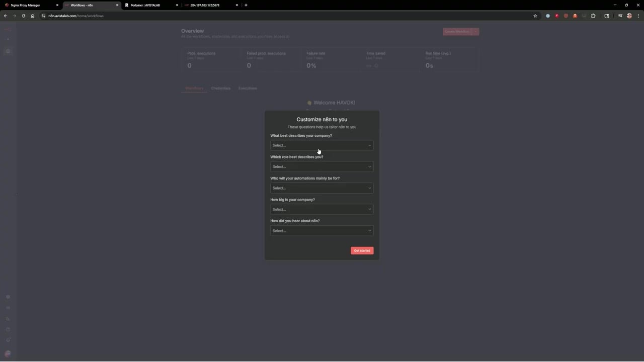Select the Workflows tab in n8n Overview
This screenshot has height=362, width=644.
point(194,88)
